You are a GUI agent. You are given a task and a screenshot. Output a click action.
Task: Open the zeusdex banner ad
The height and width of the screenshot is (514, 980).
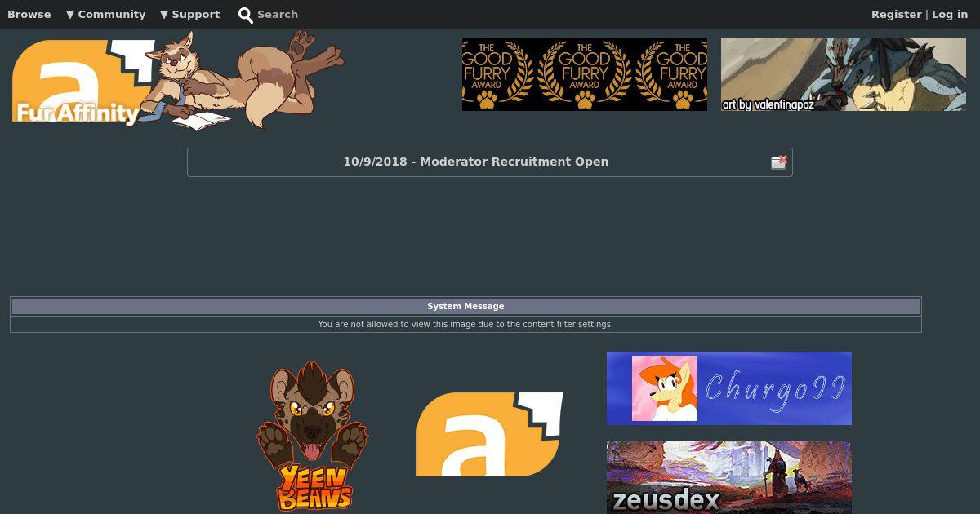pos(729,478)
